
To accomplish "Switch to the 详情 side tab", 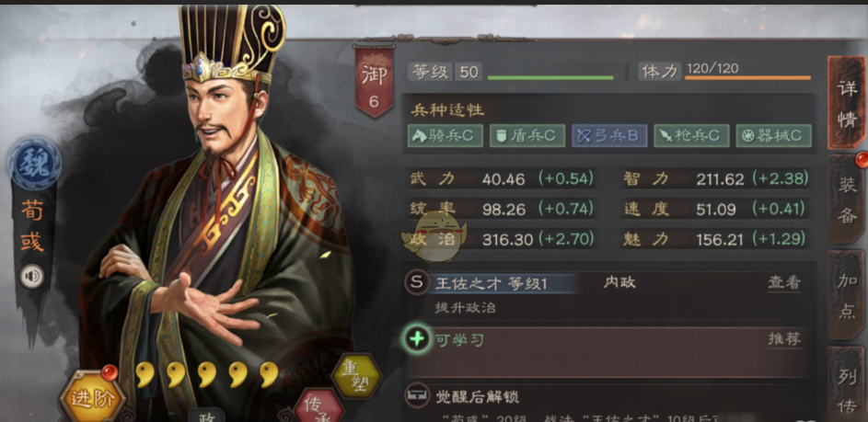I will [847, 103].
